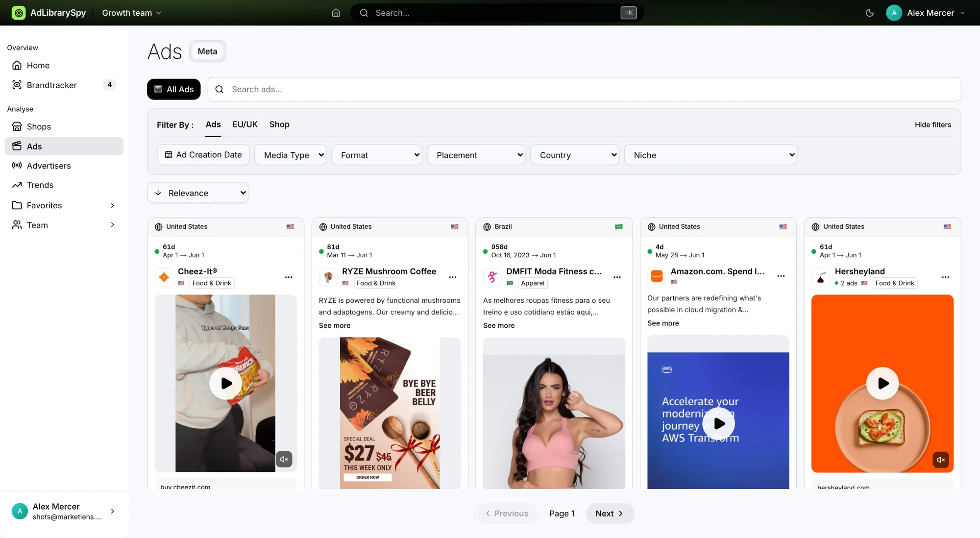Play the Hersheyland video ad
The width and height of the screenshot is (980, 538).
pyautogui.click(x=882, y=383)
